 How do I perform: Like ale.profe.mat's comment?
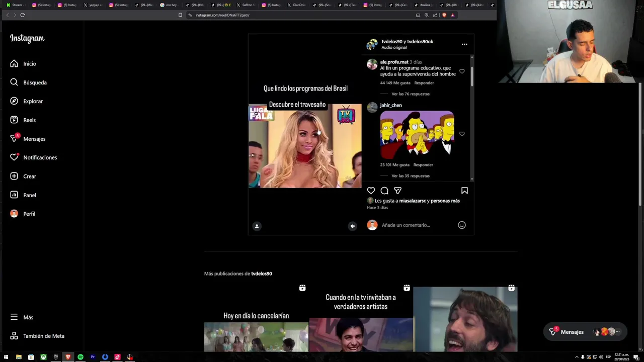coord(462,71)
